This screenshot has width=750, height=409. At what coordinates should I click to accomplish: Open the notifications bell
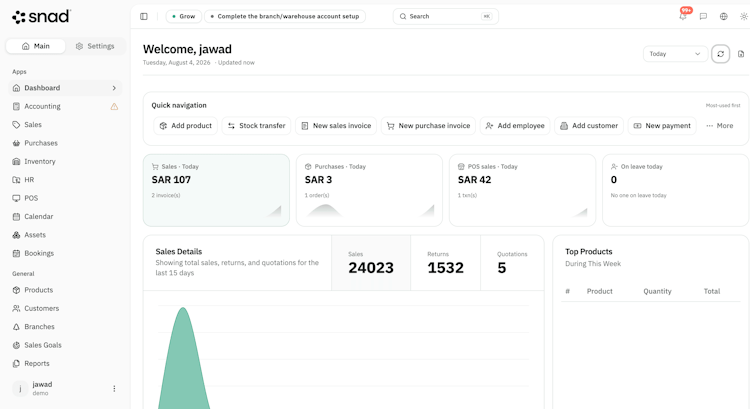pyautogui.click(x=683, y=16)
